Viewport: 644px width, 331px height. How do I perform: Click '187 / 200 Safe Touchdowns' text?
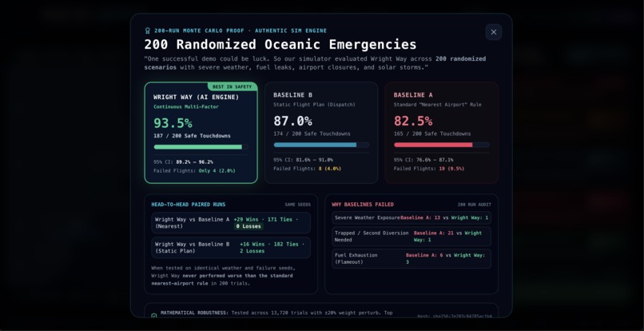click(192, 136)
